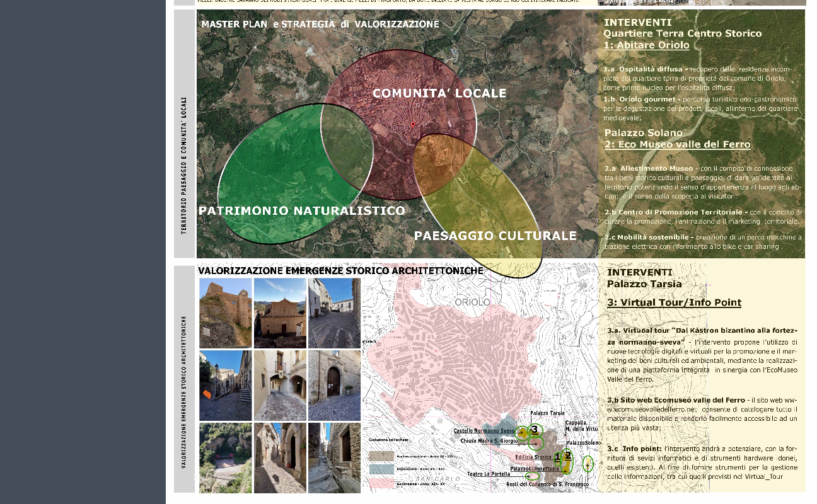Image resolution: width=817 pixels, height=504 pixels.
Task: Open the street with white building photo
Action: [x=335, y=313]
